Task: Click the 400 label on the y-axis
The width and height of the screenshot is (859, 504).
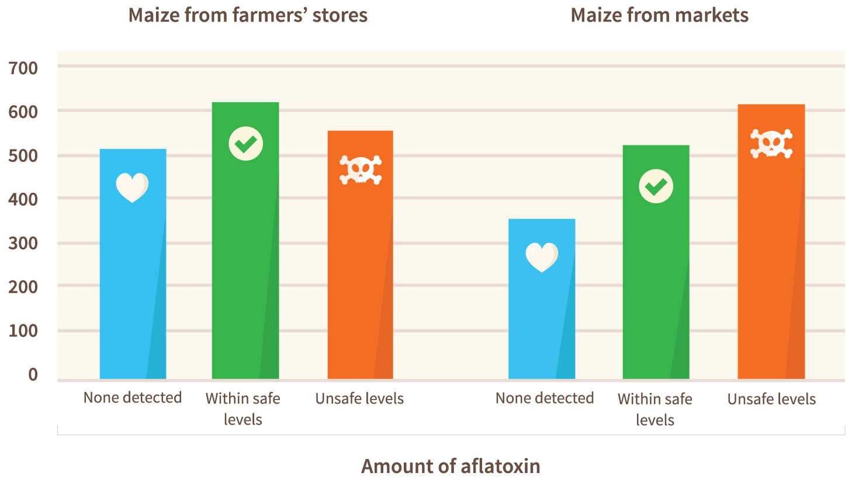Action: point(23,199)
